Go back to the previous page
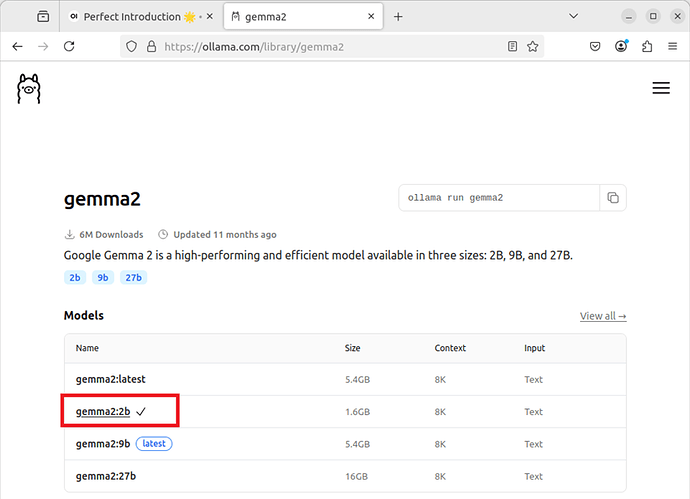Viewport: 690px width, 499px height. pyautogui.click(x=17, y=46)
